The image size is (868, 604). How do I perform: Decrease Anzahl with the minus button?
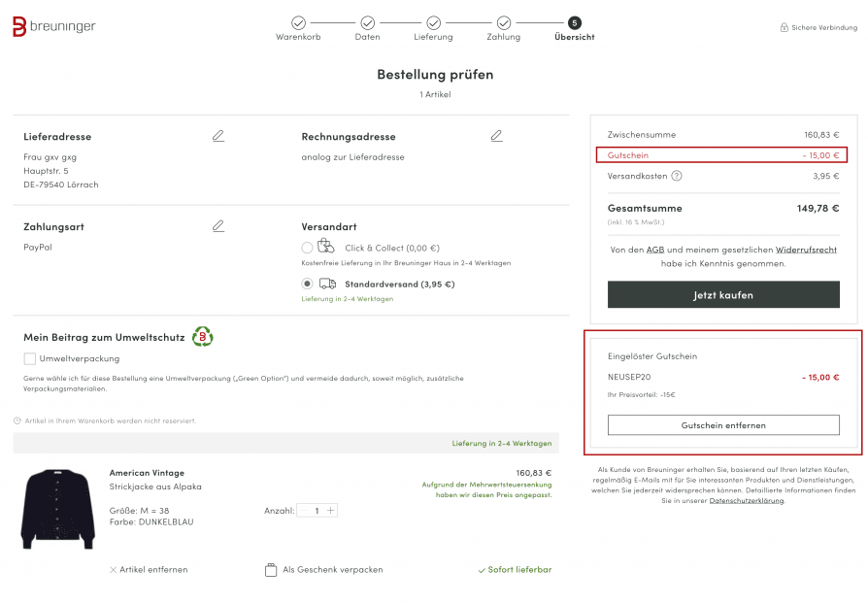tap(303, 511)
